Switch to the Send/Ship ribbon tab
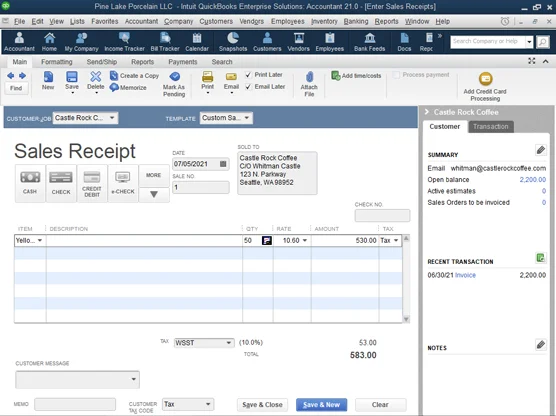Image resolution: width=556 pixels, height=416 pixels. tap(102, 62)
